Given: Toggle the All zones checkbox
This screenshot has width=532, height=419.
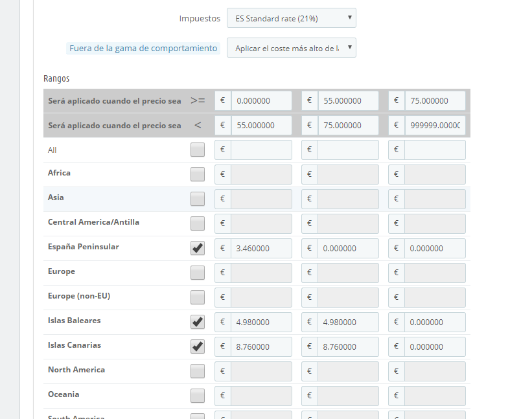Looking at the screenshot, I should 198,150.
